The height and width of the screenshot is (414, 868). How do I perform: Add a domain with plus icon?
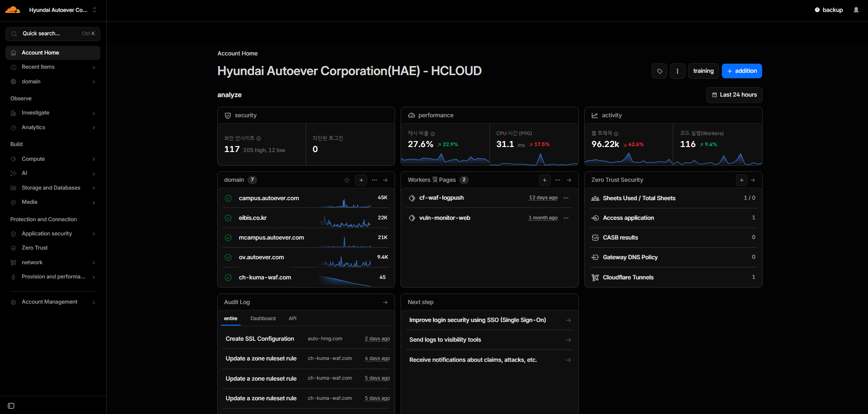point(361,180)
